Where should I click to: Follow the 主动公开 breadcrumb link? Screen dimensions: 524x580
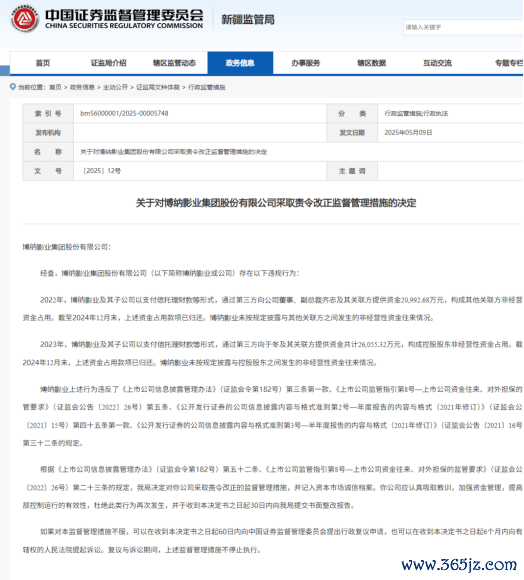pos(115,87)
